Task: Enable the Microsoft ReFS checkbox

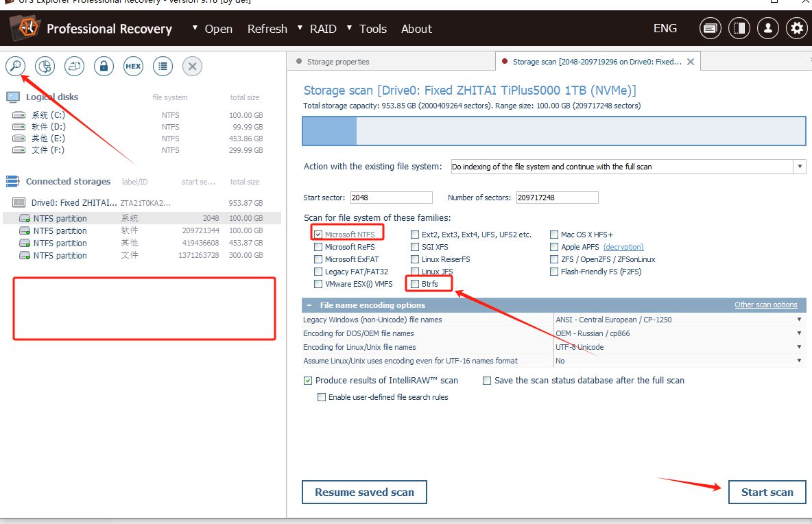Action: (x=318, y=247)
